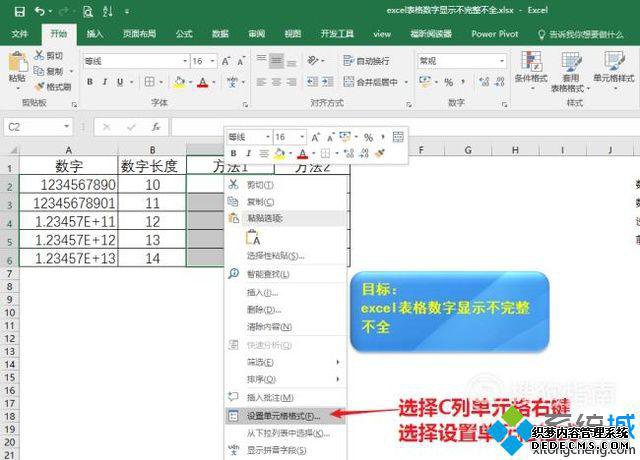Screen dimensions: 640x460
Task: Toggle Bold in the mini toolbar
Action: [x=233, y=153]
